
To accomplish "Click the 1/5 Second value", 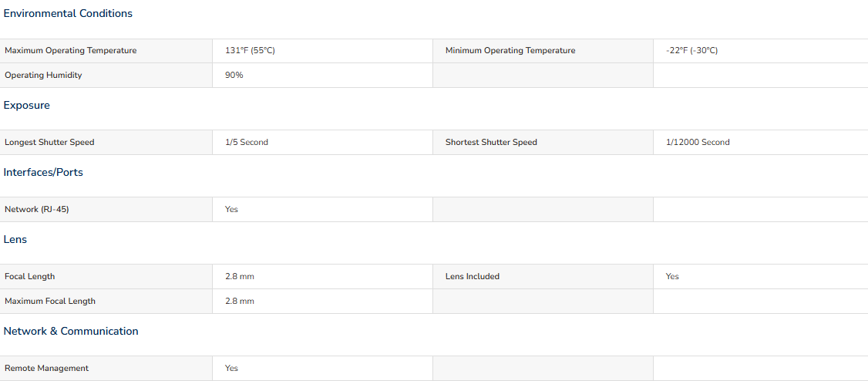I will [247, 143].
